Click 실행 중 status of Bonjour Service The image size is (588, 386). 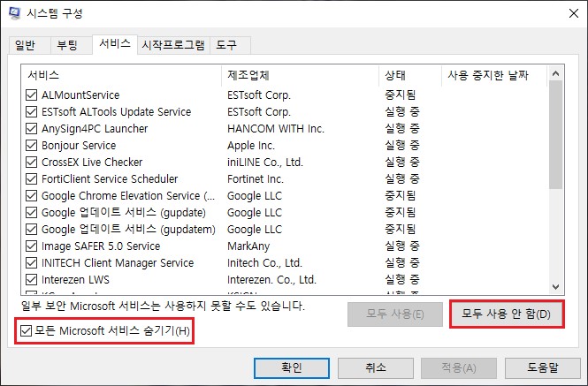[401, 145]
